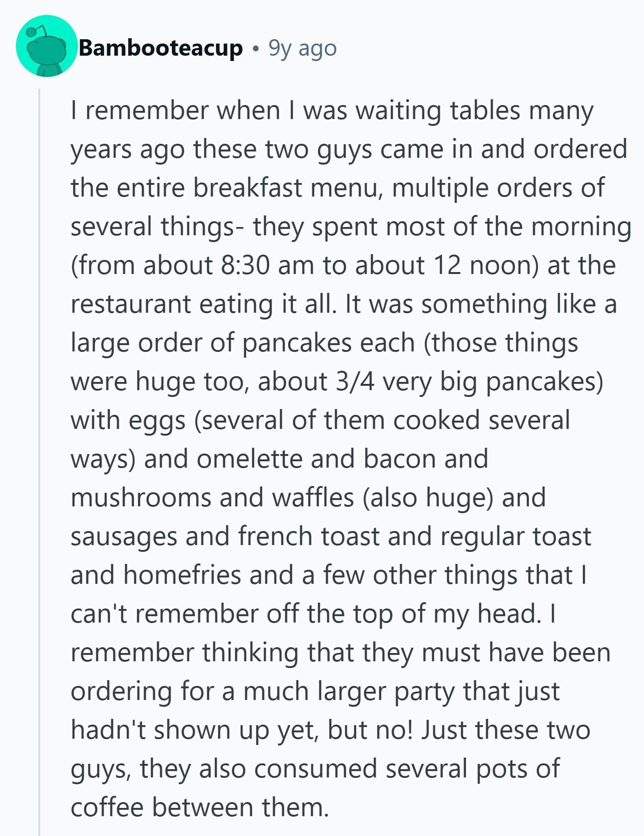Image resolution: width=644 pixels, height=836 pixels.
Task: Click the "8:30" time in the comment
Action: click(245, 265)
